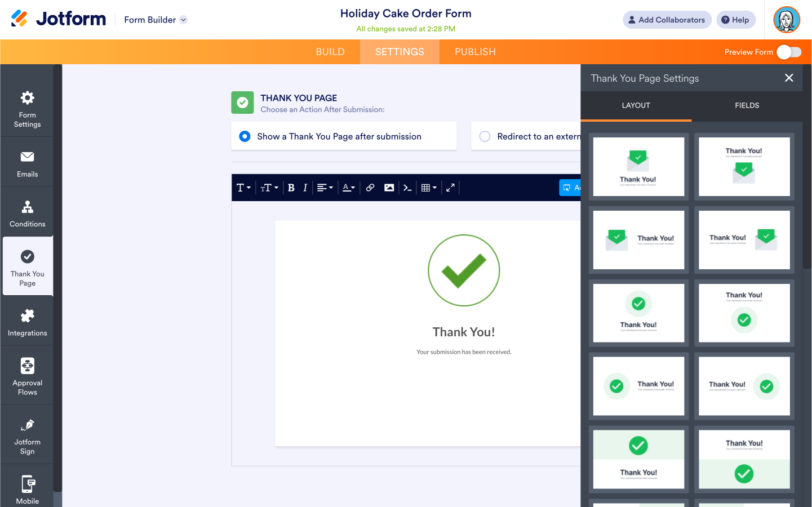Insert a link using the link icon
This screenshot has width=812, height=507.
370,188
